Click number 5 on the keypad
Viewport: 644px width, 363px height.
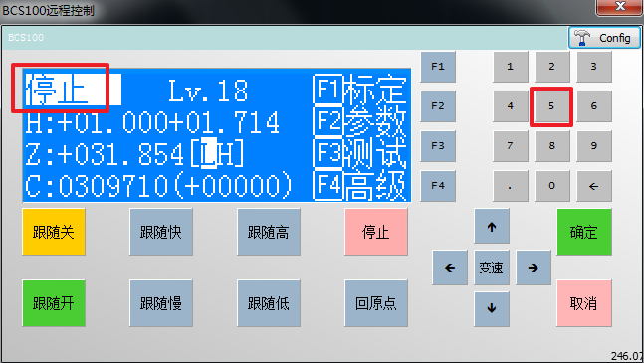click(x=551, y=106)
